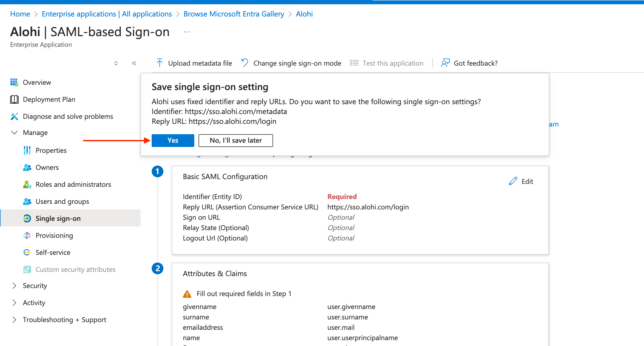
Task: Click the Self-service icon
Action: pyautogui.click(x=27, y=252)
